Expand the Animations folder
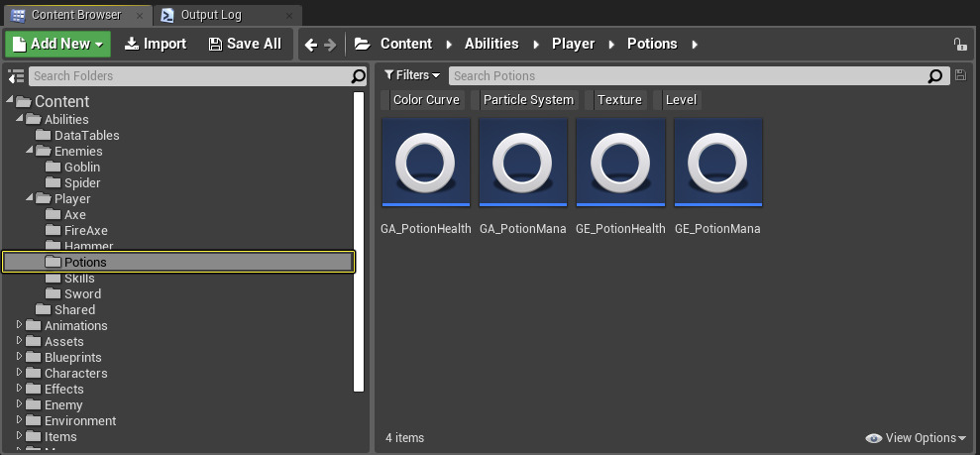Viewport: 980px width, 455px height. (x=19, y=325)
